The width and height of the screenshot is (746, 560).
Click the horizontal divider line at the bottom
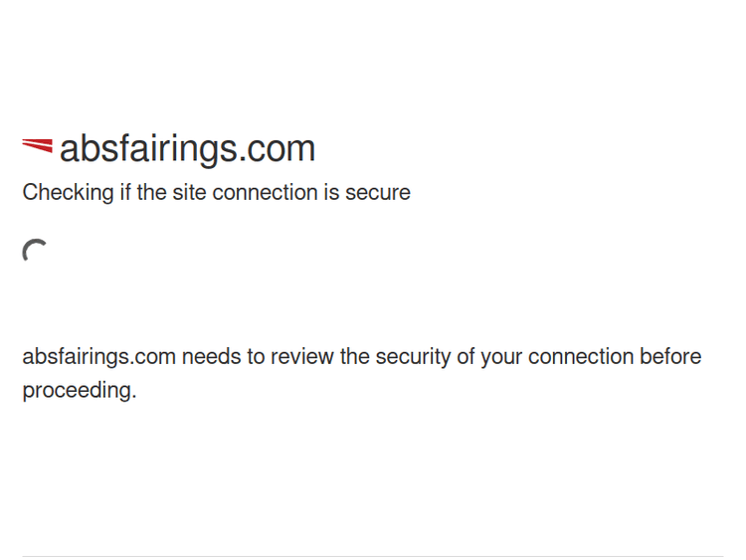[x=373, y=556]
